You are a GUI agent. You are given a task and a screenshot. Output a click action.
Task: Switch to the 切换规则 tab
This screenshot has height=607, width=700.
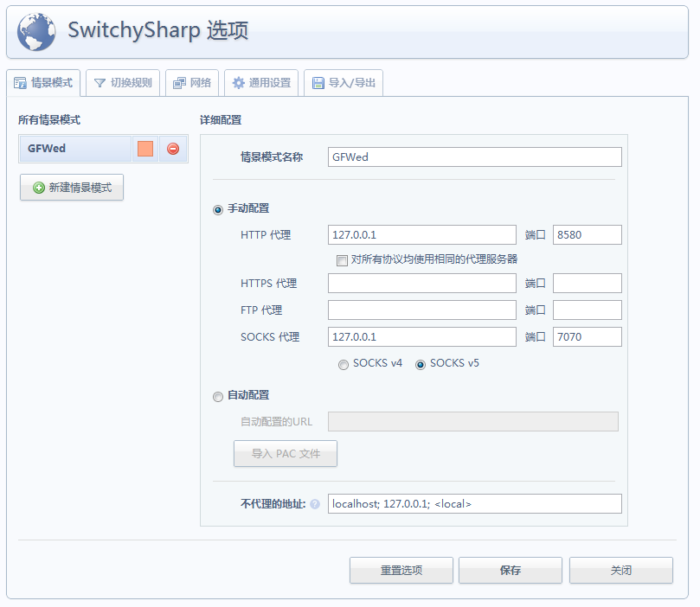point(121,83)
